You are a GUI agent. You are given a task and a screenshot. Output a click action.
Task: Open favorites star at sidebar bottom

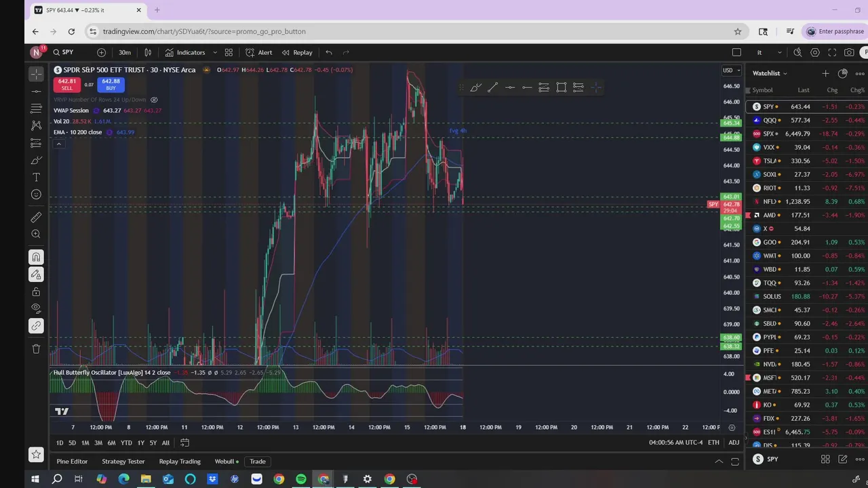pos(36,454)
